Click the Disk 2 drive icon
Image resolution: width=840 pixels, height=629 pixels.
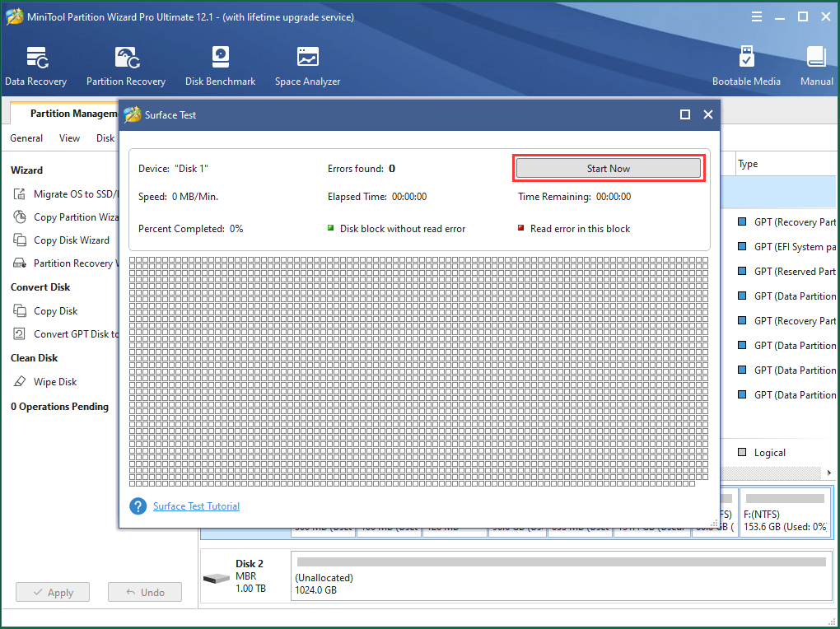(x=217, y=578)
